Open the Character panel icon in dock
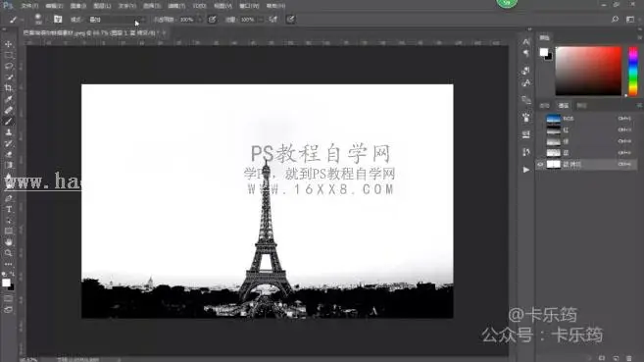 coord(526,41)
